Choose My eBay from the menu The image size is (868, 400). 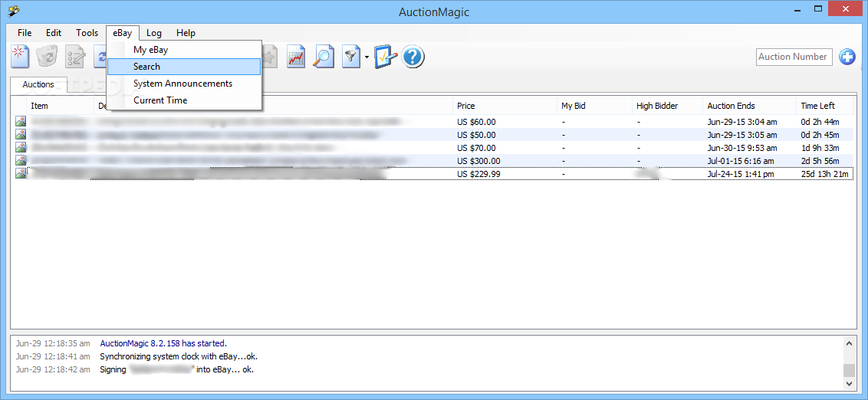coord(184,50)
